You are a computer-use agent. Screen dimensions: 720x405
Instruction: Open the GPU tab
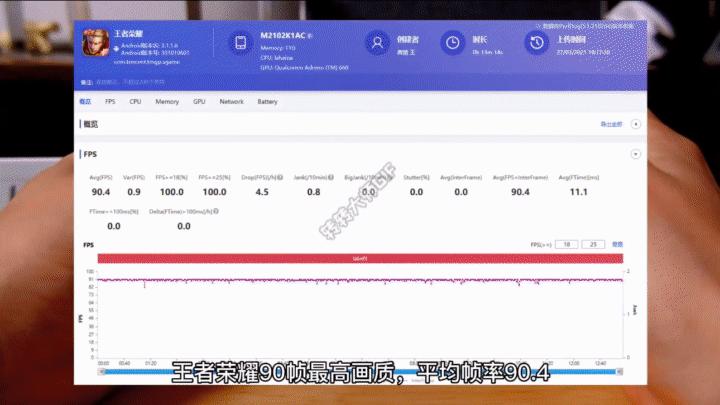pos(199,101)
